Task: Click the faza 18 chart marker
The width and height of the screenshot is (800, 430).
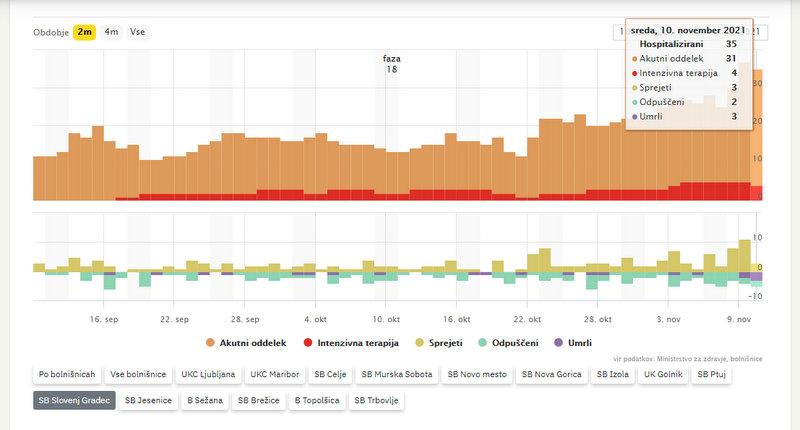Action: pos(391,64)
